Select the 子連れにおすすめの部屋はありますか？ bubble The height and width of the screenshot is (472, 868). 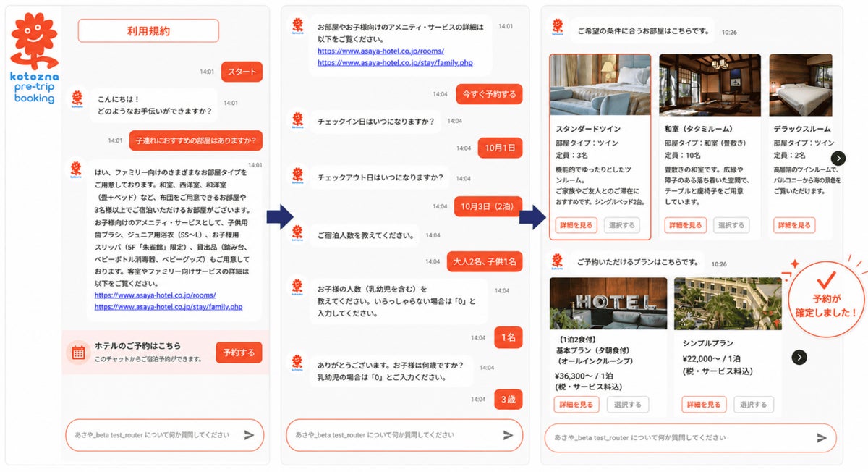coord(196,140)
